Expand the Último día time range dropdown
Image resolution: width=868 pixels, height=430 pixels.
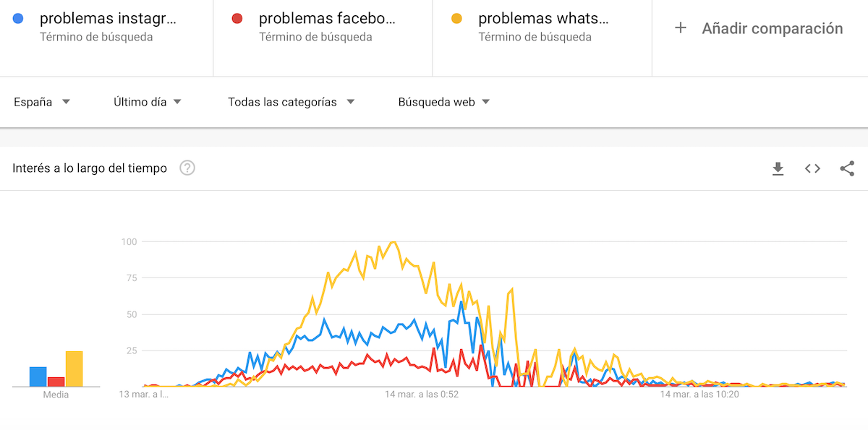pos(148,102)
